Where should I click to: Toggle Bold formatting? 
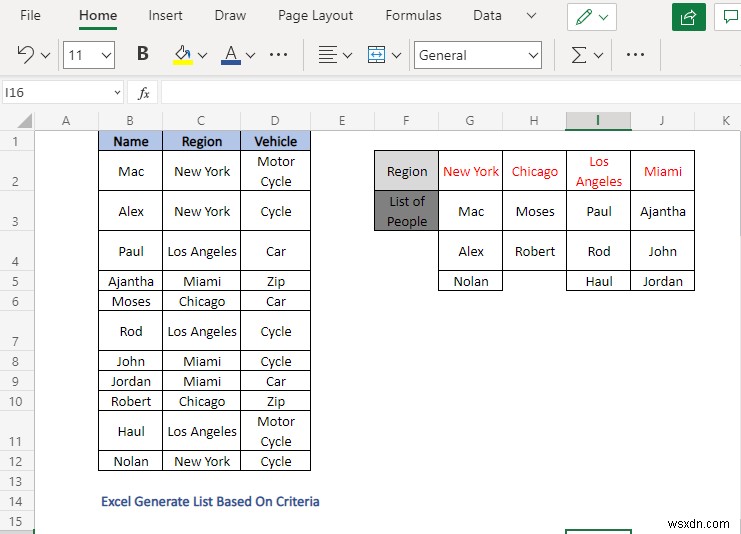click(x=143, y=54)
